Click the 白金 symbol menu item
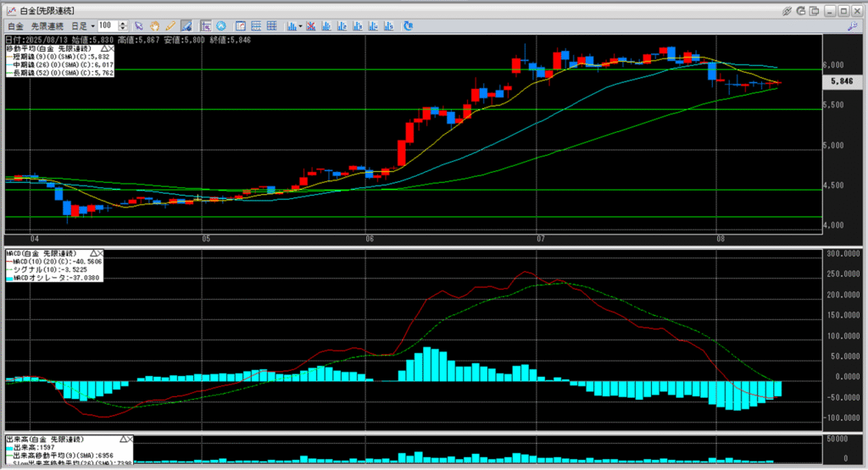Image resolution: width=868 pixels, height=470 pixels. tap(14, 26)
